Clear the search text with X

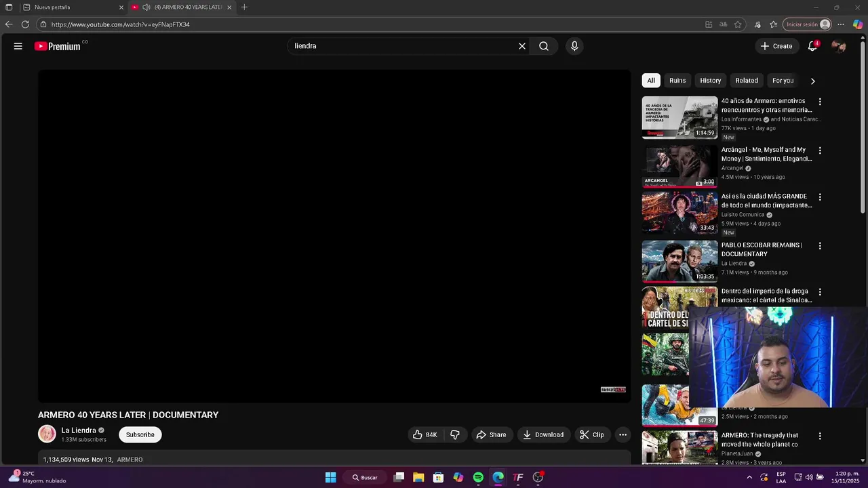click(522, 46)
